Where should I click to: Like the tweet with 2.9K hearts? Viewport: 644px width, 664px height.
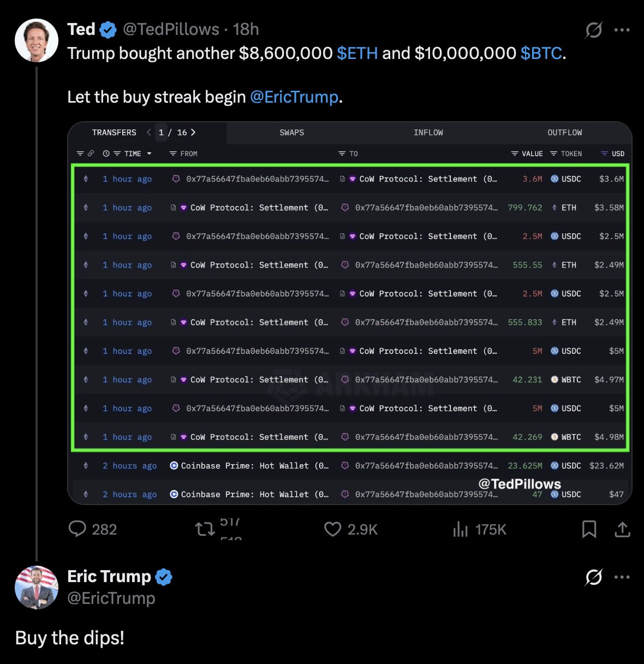coord(332,529)
